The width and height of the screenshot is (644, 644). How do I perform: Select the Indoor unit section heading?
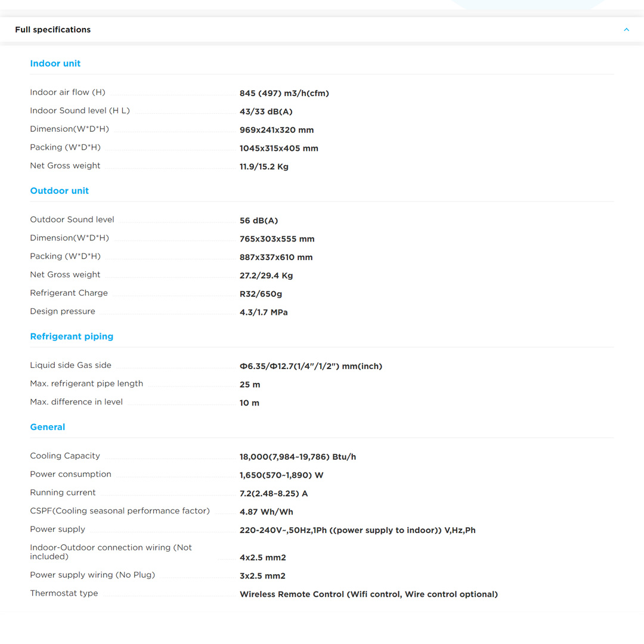[x=55, y=64]
